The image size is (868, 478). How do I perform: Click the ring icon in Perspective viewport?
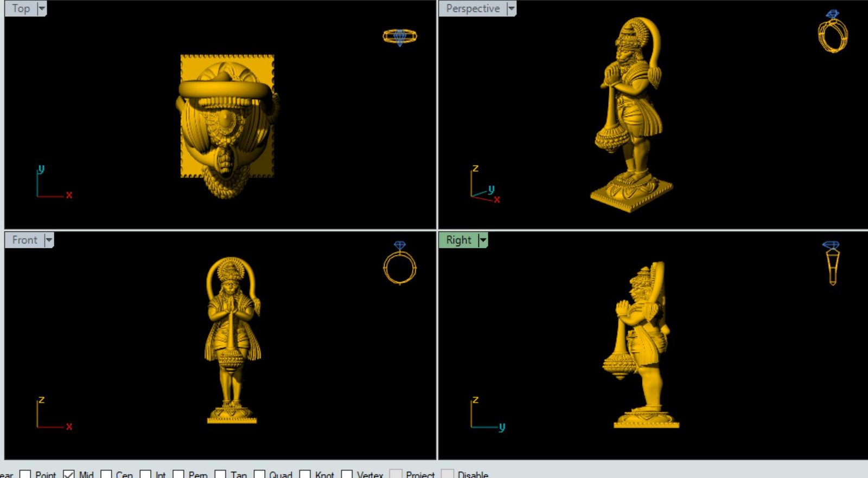(833, 33)
